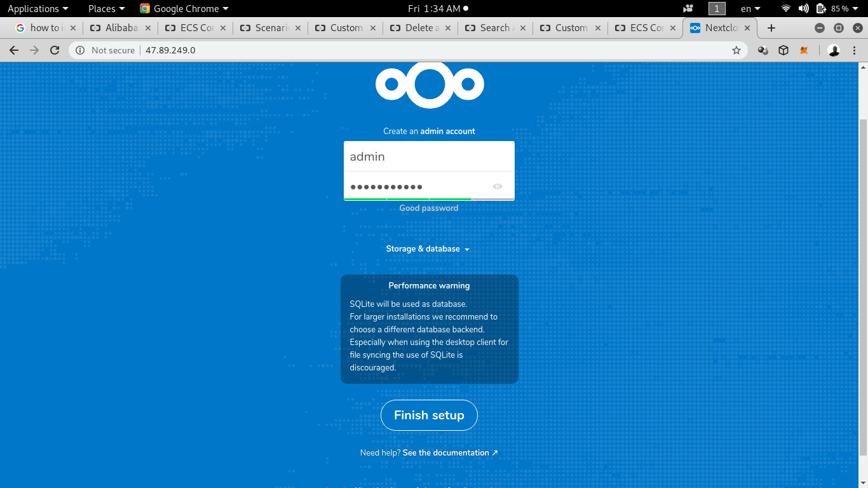Click the workspace 1 switcher
The image size is (868, 488).
coord(717,8)
